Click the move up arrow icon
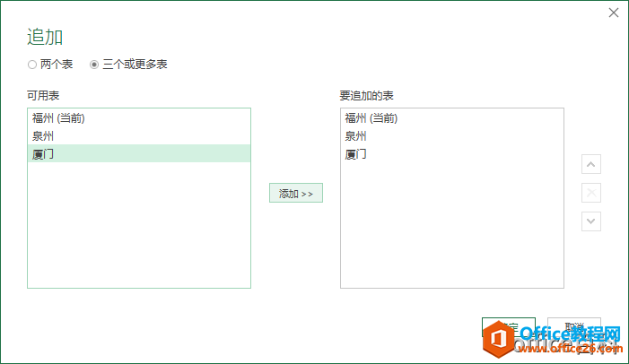Viewport: 629px width, 364px height. 591,165
